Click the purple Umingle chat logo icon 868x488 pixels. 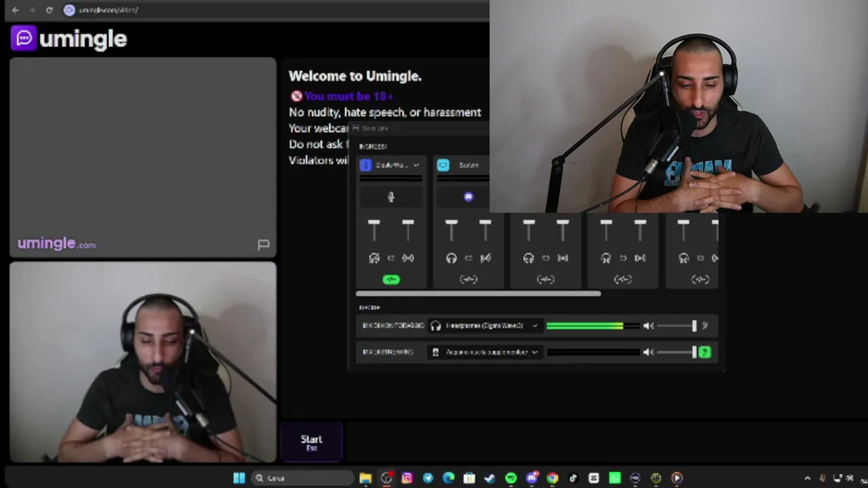click(24, 38)
